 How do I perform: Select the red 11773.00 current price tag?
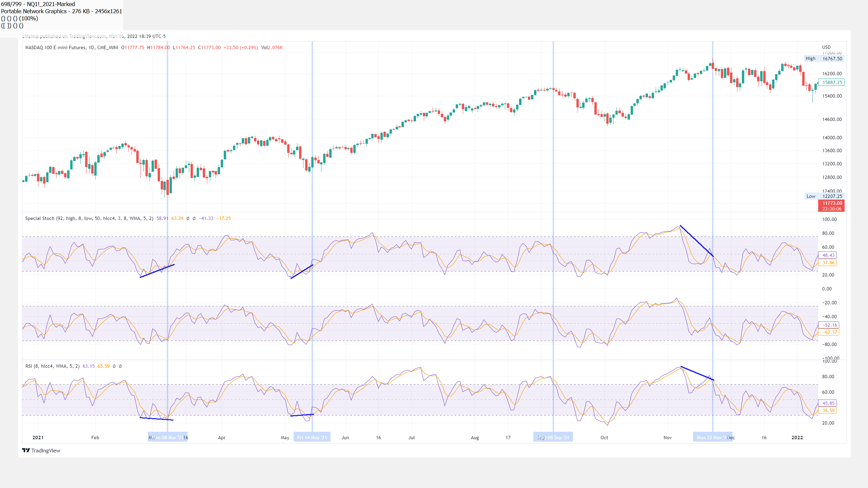pyautogui.click(x=831, y=206)
